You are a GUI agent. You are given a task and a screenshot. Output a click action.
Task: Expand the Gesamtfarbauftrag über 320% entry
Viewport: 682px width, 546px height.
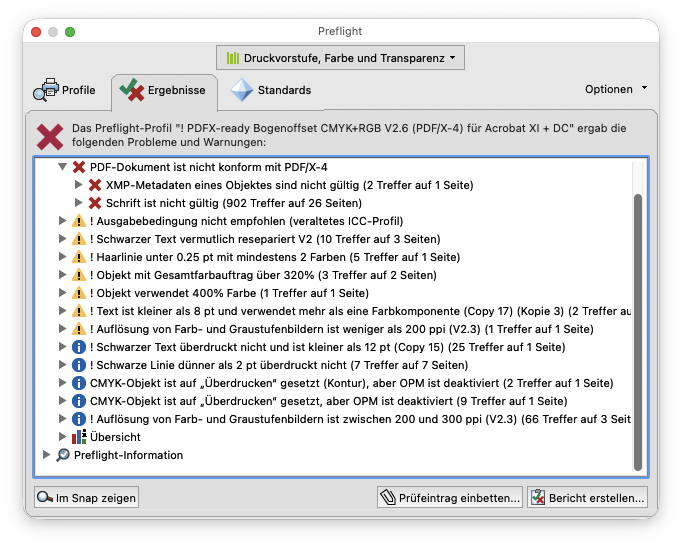(x=62, y=275)
